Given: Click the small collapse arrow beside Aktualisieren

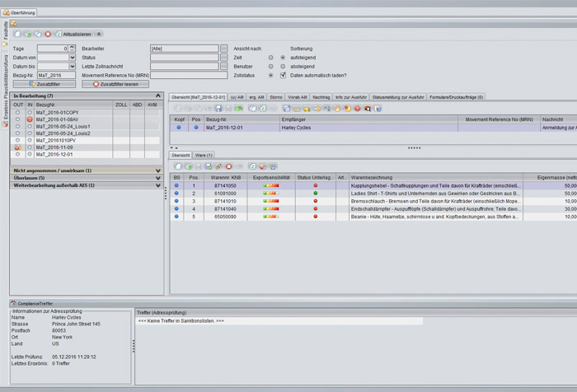Looking at the screenshot, I should click(x=99, y=34).
